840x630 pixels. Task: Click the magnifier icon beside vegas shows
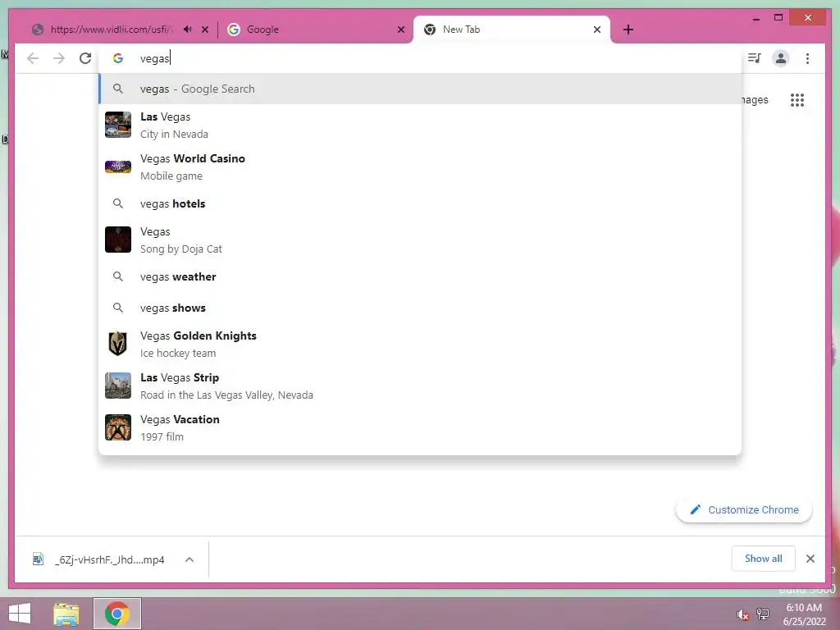click(x=118, y=308)
